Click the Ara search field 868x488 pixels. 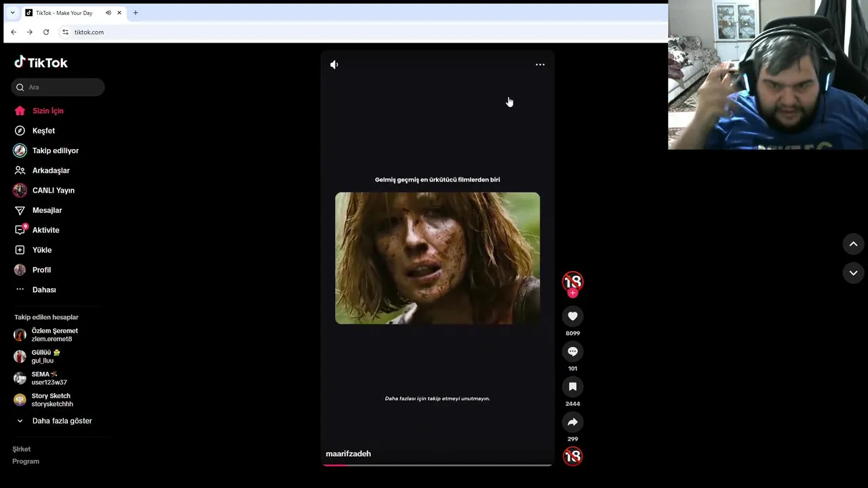(58, 87)
